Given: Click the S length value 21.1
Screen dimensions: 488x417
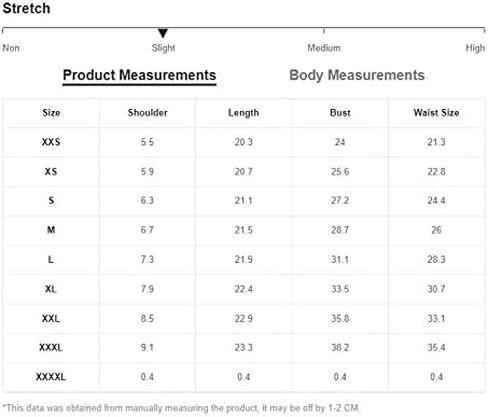Looking at the screenshot, I should click(244, 201).
